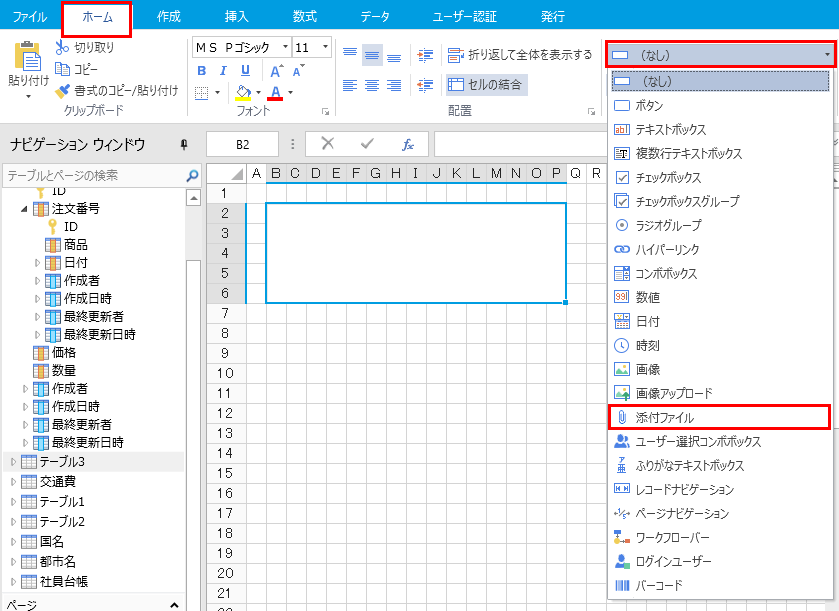This screenshot has width=839, height=611.
Task: Open the font group dialog launcher
Action: 325,111
